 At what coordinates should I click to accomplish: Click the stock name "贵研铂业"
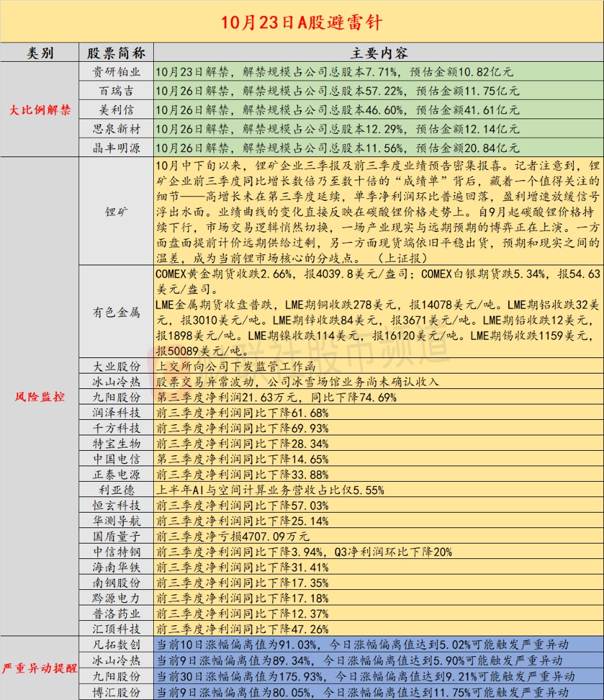pos(116,71)
